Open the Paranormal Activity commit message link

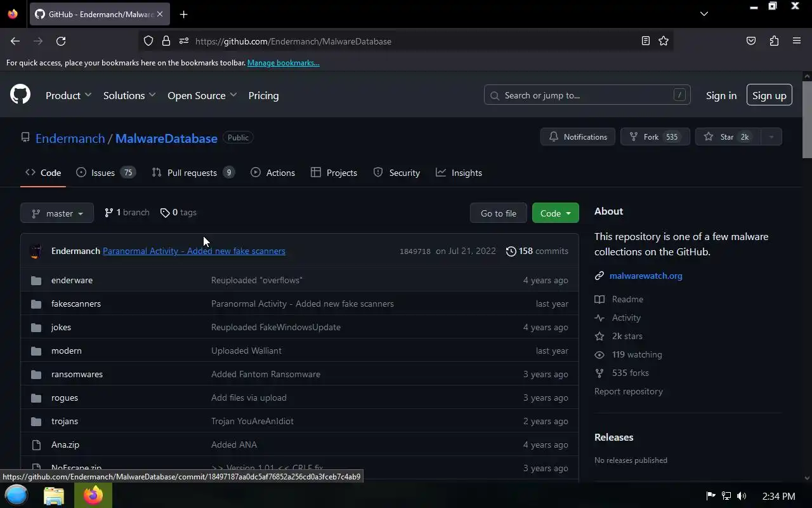[194, 251]
